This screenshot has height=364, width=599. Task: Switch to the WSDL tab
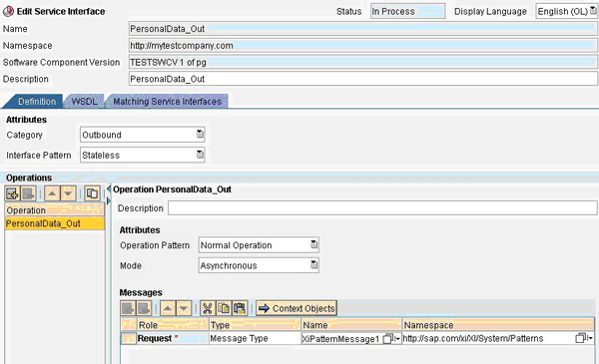[84, 102]
